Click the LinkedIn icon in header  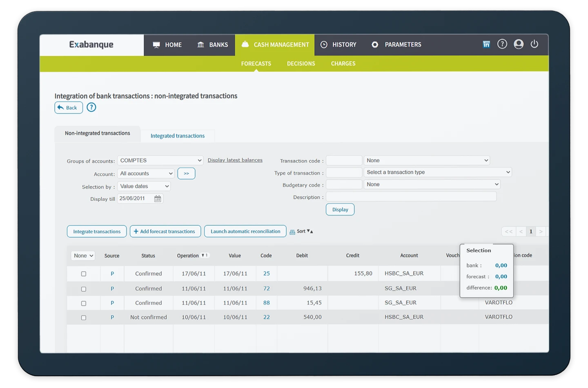click(x=486, y=44)
